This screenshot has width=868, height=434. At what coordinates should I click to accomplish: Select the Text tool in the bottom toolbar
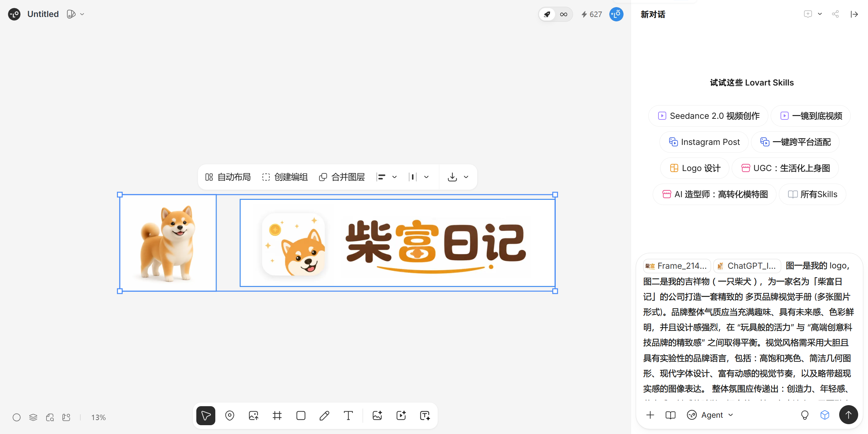[x=348, y=415]
